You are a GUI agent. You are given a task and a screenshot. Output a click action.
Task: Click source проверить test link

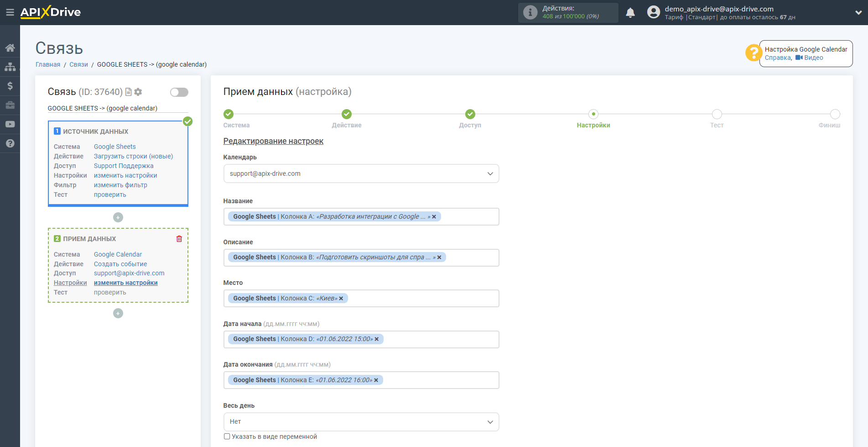[110, 195]
